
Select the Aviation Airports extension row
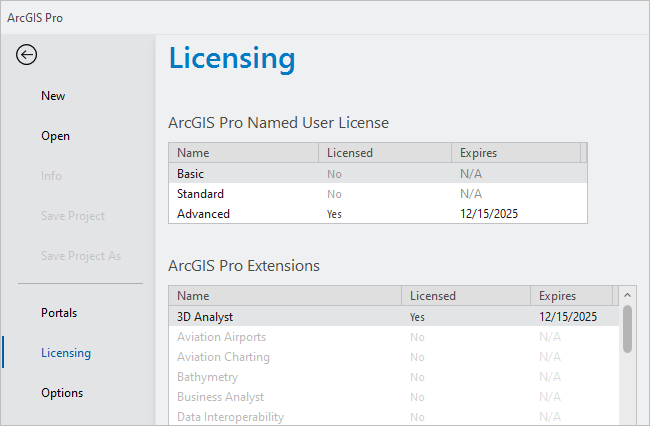[394, 337]
